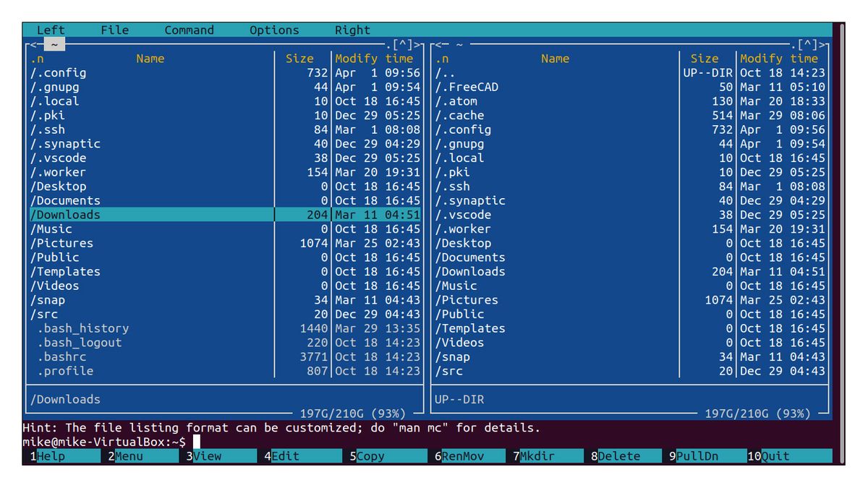This screenshot has height=488, width=868.
Task: Open the Right panel menu
Action: pos(352,30)
